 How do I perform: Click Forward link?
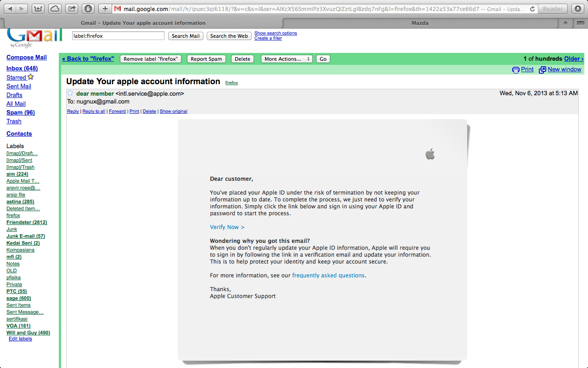pyautogui.click(x=117, y=111)
